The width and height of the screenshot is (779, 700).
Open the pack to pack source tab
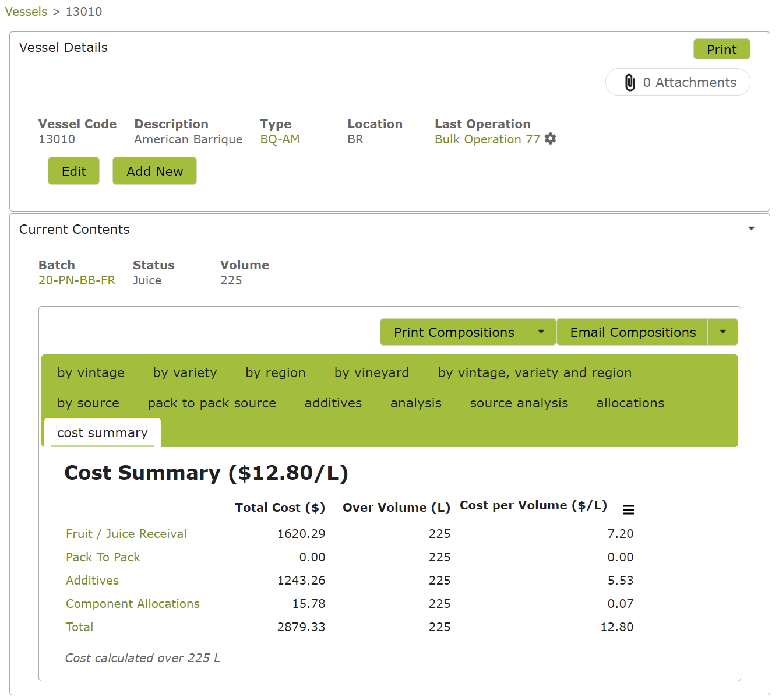[x=212, y=403]
